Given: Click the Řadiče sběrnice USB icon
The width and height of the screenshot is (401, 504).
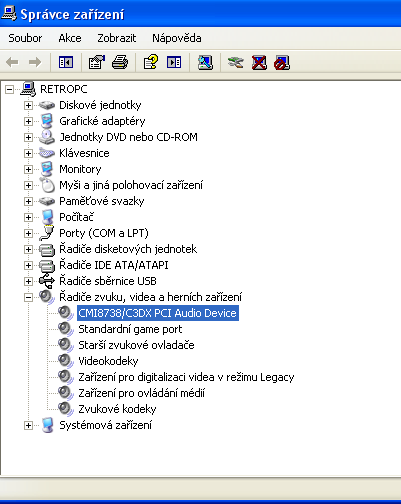Looking at the screenshot, I should click(x=47, y=281).
